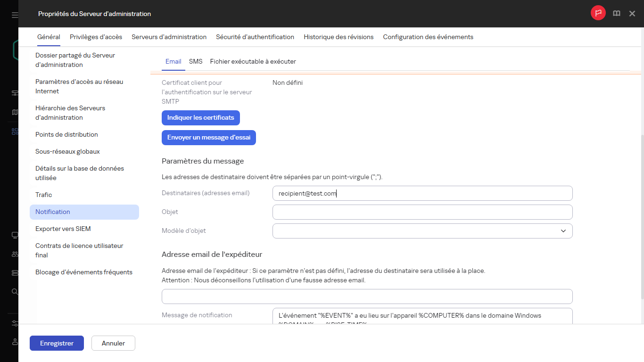Click Envoyer un message d'essai

coord(208,137)
